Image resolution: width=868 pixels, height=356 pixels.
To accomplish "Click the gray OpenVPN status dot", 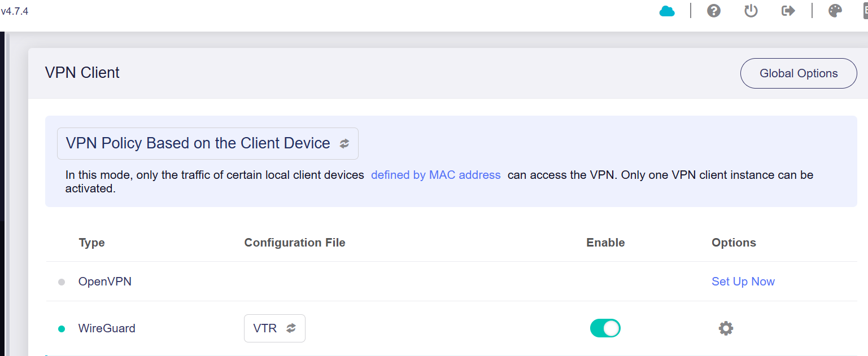I will 62,282.
